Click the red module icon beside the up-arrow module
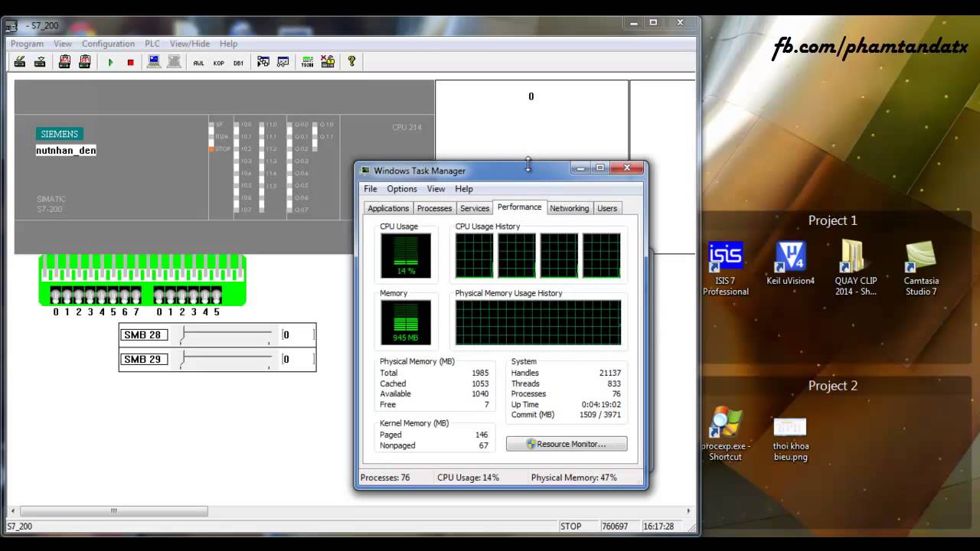The image size is (980, 551). click(64, 62)
